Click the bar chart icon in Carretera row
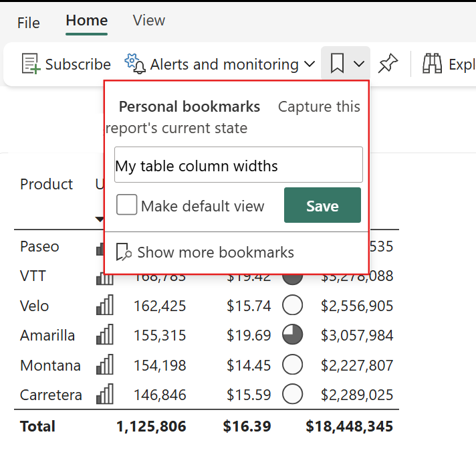The image size is (476, 473). [x=105, y=394]
